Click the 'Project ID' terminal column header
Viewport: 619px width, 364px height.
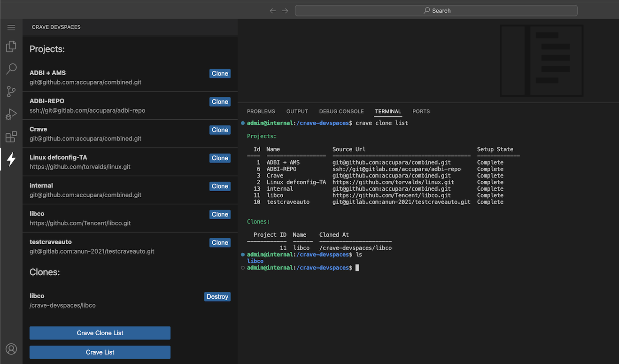[x=270, y=235]
